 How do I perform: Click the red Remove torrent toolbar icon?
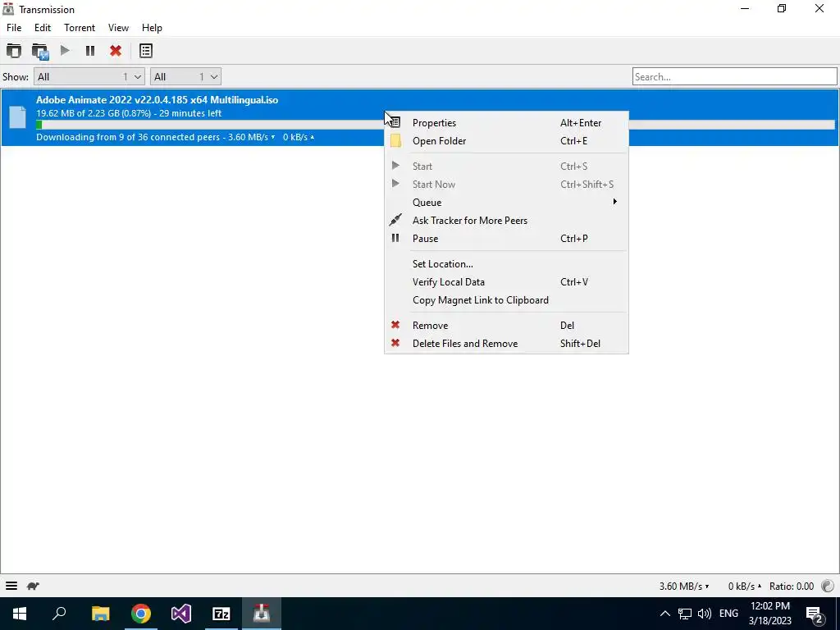pos(115,51)
